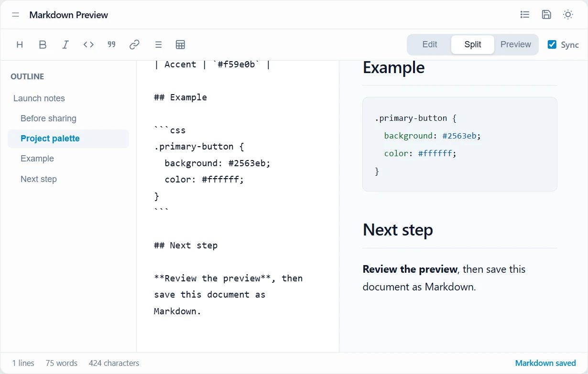Select the Split view tab
The height and width of the screenshot is (374, 588).
click(473, 44)
